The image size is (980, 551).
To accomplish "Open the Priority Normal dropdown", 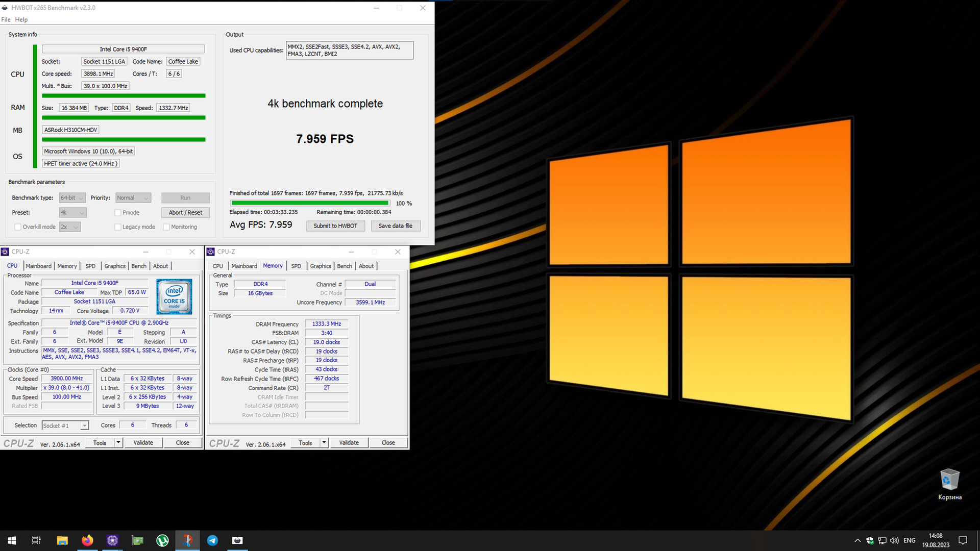I will point(133,198).
